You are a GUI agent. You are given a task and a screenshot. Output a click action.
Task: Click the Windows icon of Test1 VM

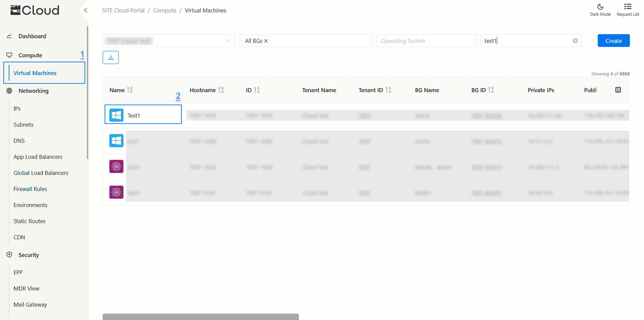coord(116,115)
